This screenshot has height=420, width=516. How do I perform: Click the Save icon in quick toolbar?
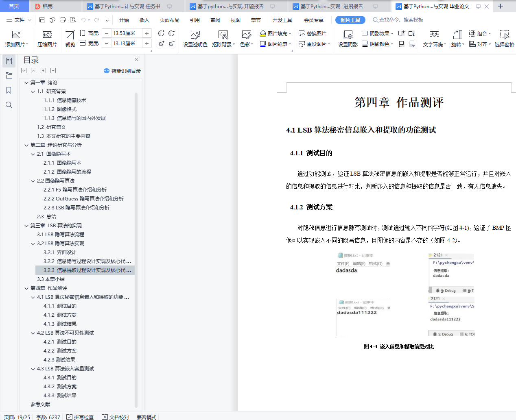click(42, 20)
